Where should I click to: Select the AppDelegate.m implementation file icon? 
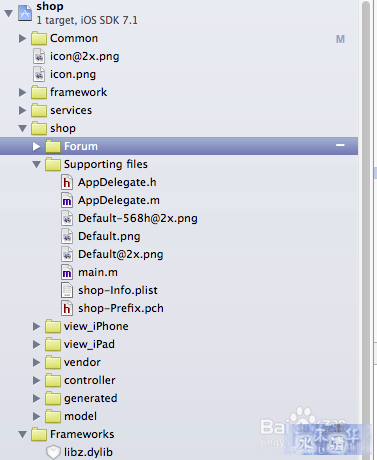coord(67,200)
